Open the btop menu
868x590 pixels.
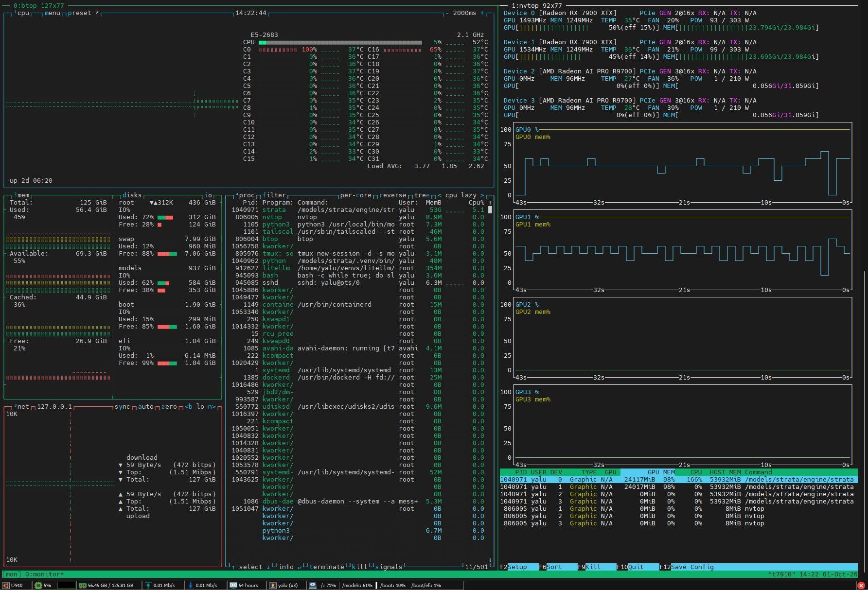53,13
